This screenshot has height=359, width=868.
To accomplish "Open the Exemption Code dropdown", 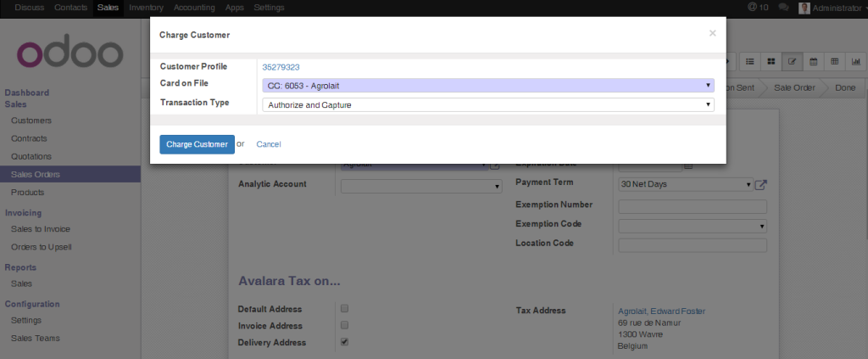I will (x=693, y=226).
